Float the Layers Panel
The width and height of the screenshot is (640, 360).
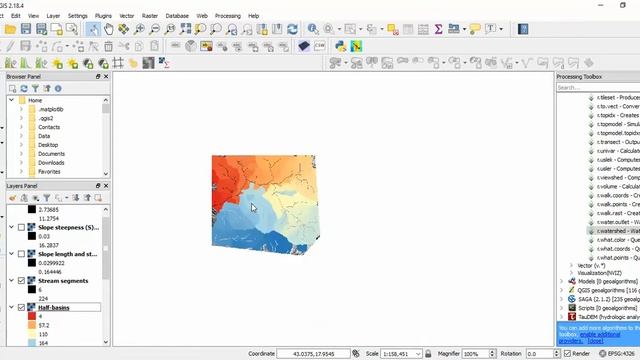[98, 186]
